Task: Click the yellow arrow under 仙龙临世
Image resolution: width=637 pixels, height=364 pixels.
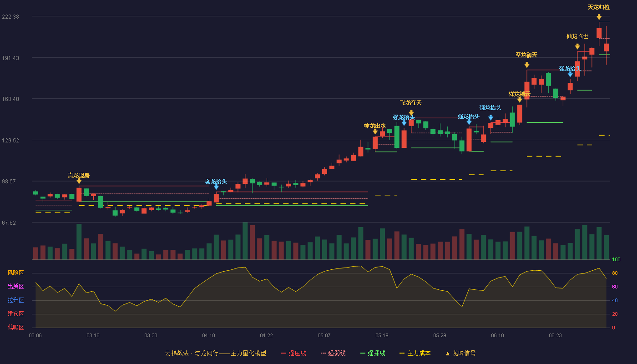Action: (577, 46)
